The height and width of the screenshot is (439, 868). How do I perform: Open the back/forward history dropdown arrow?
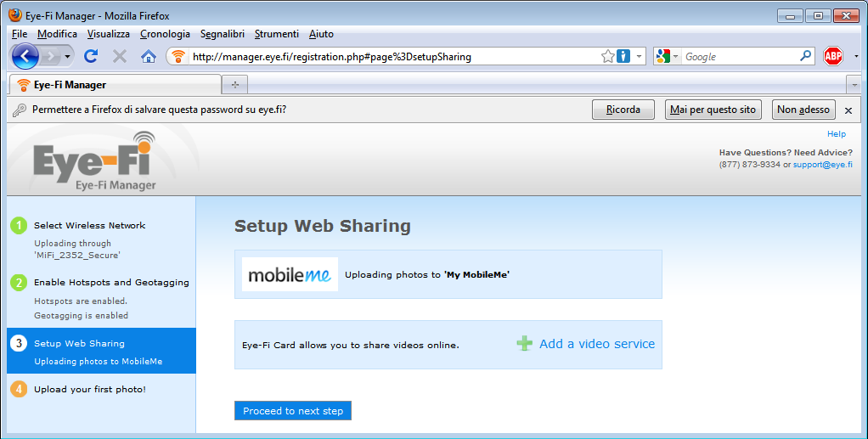(68, 56)
